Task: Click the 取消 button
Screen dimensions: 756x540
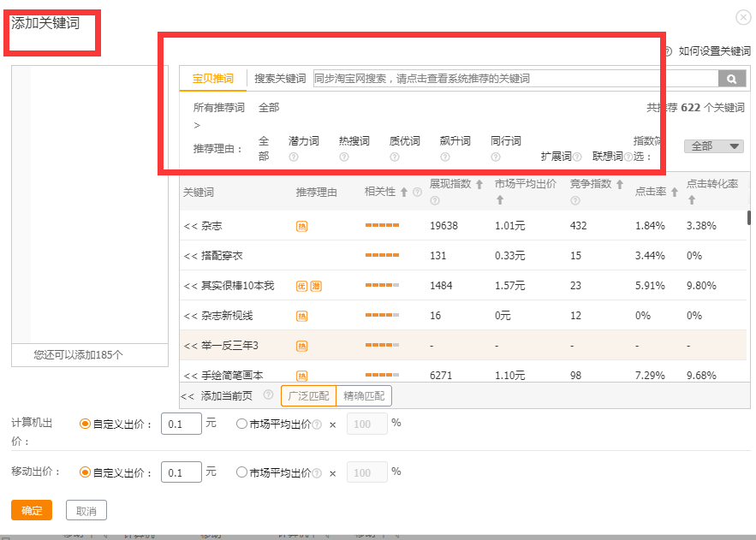Action: pyautogui.click(x=86, y=511)
